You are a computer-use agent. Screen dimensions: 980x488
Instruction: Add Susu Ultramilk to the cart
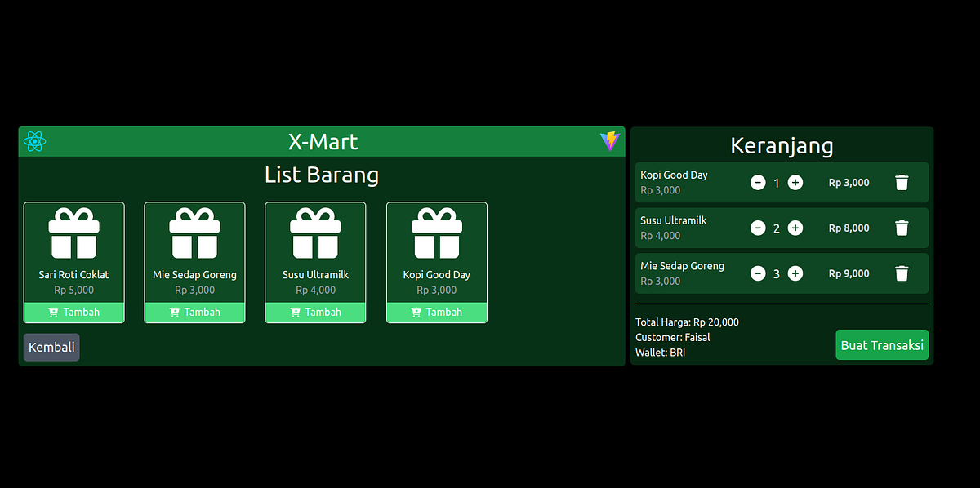pyautogui.click(x=315, y=312)
